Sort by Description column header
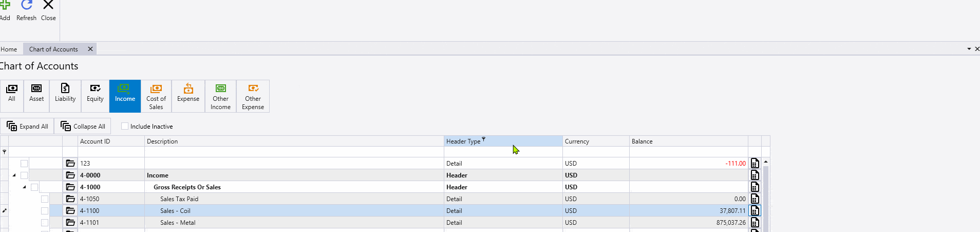 pyautogui.click(x=294, y=141)
